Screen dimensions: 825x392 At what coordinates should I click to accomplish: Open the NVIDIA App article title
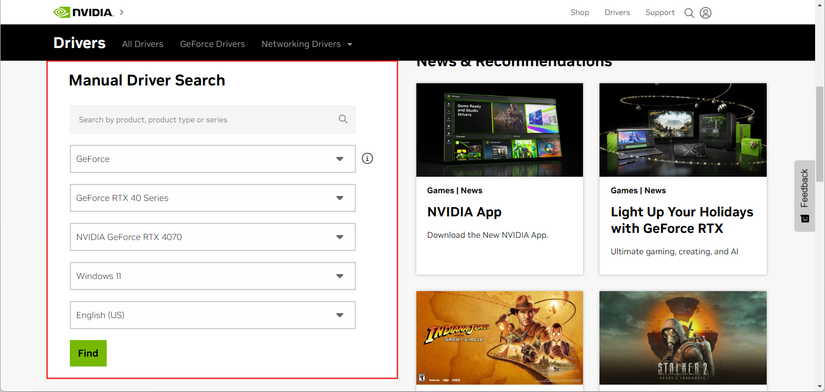(465, 212)
